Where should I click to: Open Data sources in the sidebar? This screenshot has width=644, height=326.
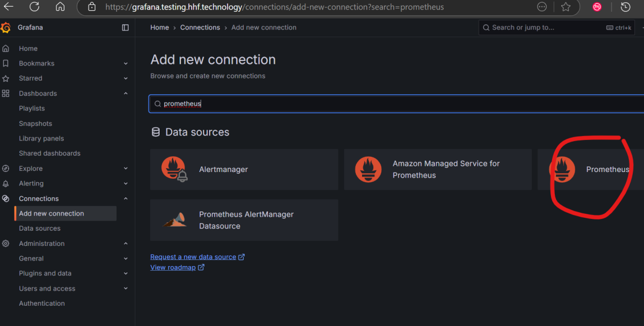39,228
